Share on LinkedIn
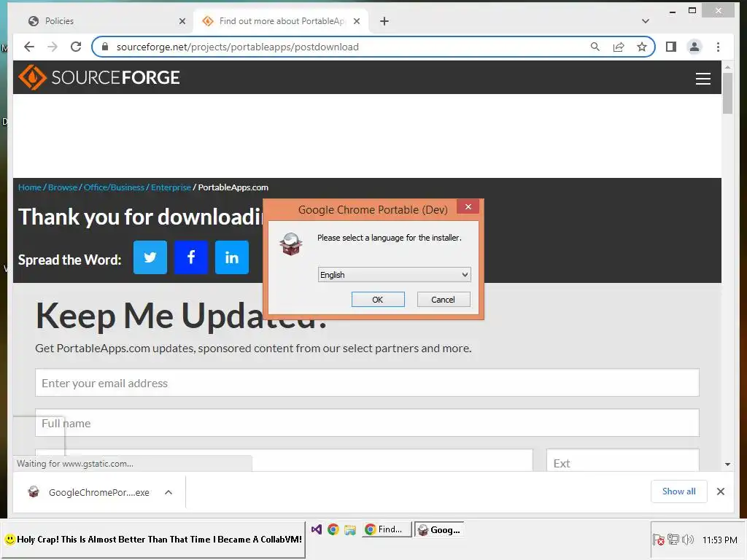 tap(231, 257)
